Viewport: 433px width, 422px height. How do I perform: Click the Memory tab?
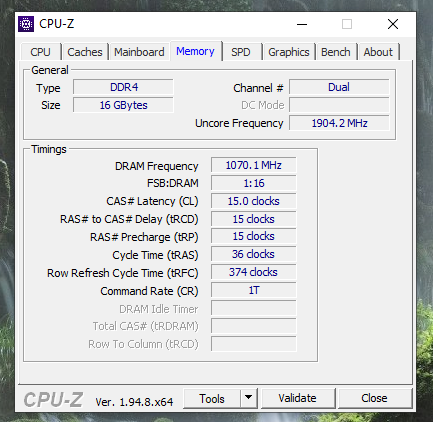[x=195, y=51]
